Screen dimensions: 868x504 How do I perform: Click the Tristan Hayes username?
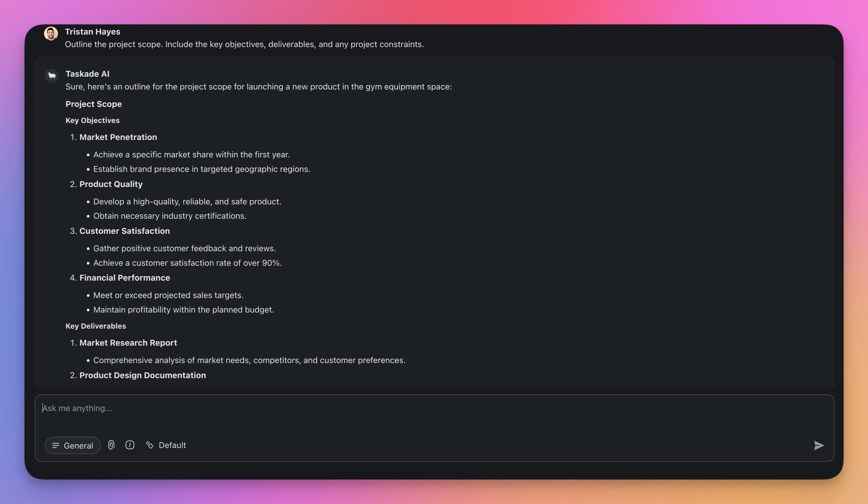tap(92, 32)
